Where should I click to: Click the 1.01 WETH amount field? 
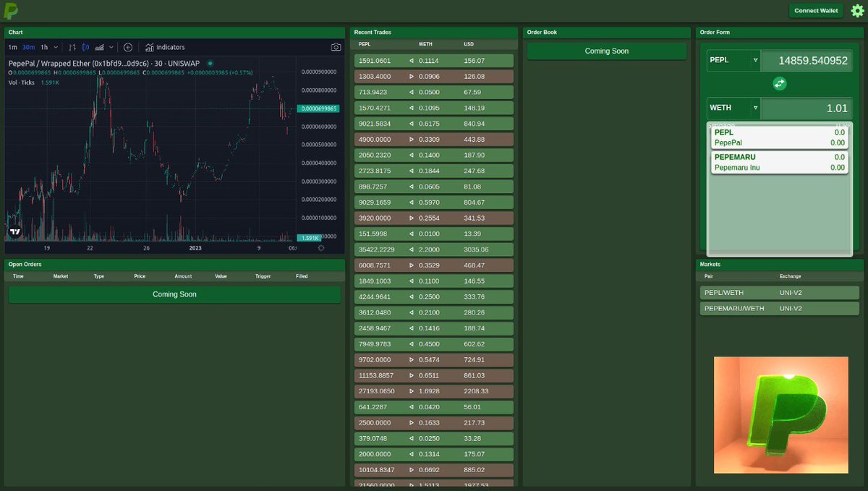[807, 108]
